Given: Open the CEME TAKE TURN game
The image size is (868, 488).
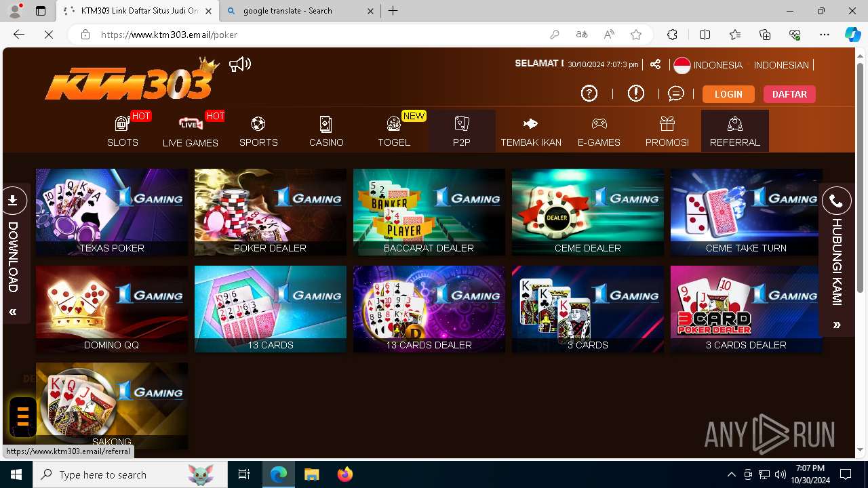Looking at the screenshot, I should click(747, 212).
